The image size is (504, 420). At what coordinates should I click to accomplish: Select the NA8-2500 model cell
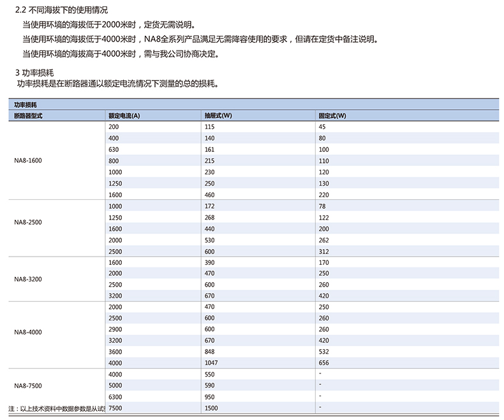coord(29,223)
